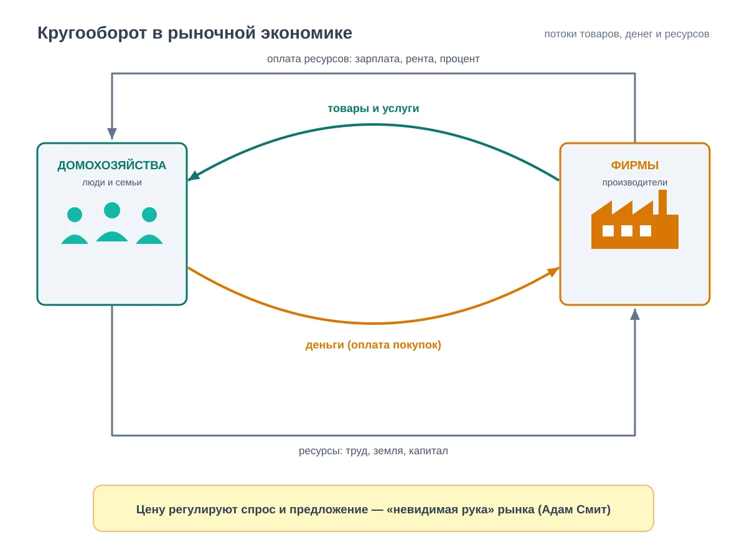
Task: Click the teal people group icon
Action: tap(112, 223)
